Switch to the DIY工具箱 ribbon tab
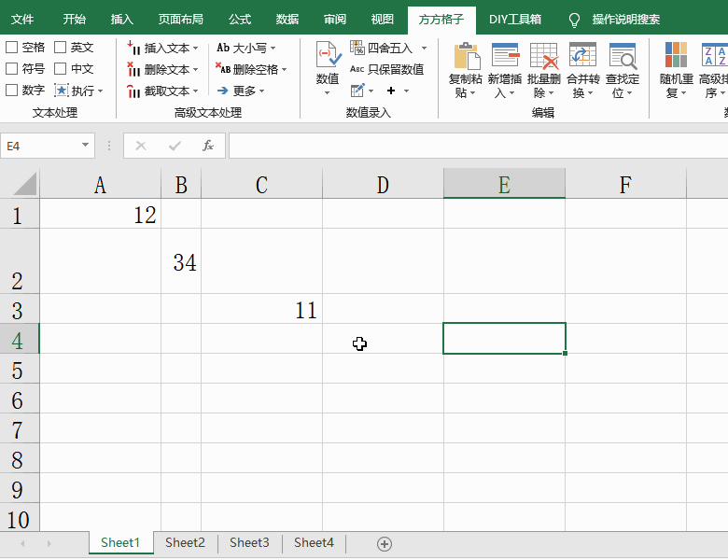The height and width of the screenshot is (560, 728). 514,19
